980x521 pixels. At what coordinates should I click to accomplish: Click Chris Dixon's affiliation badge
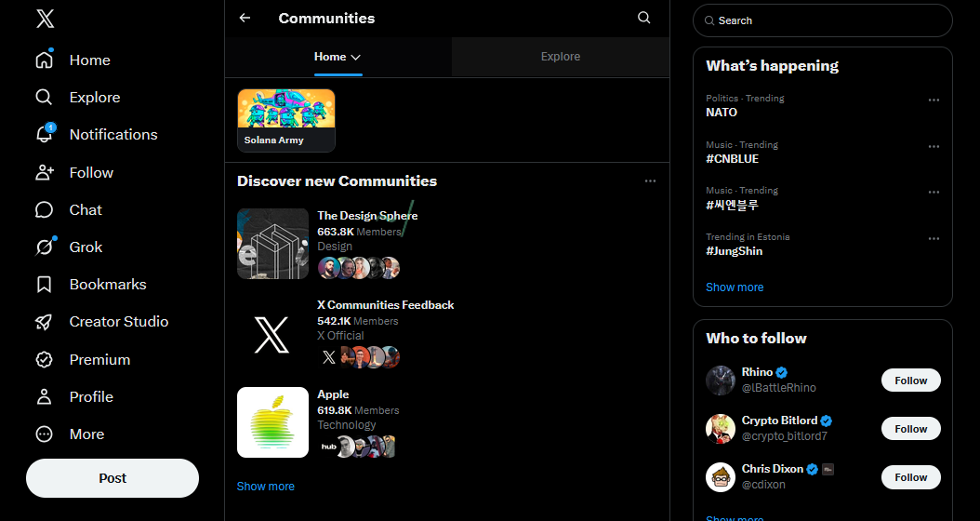[x=828, y=469]
